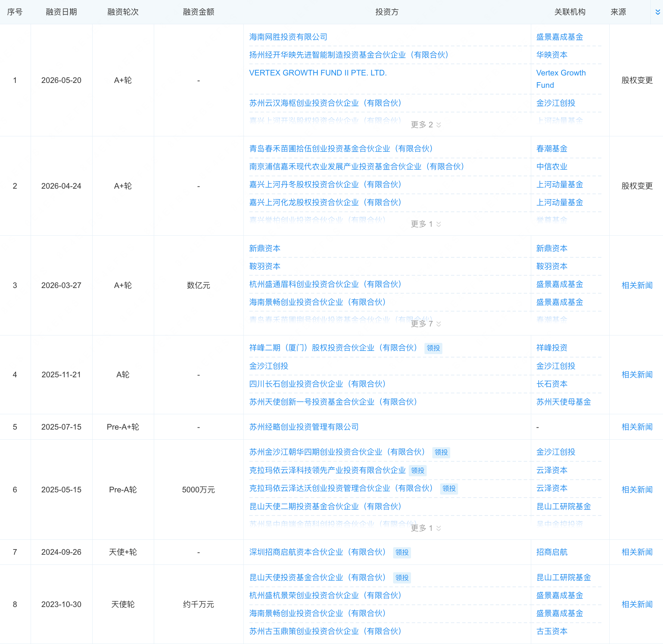Expand "更多 7" in the 2026-03-27 row
The image size is (663, 644).
(426, 323)
